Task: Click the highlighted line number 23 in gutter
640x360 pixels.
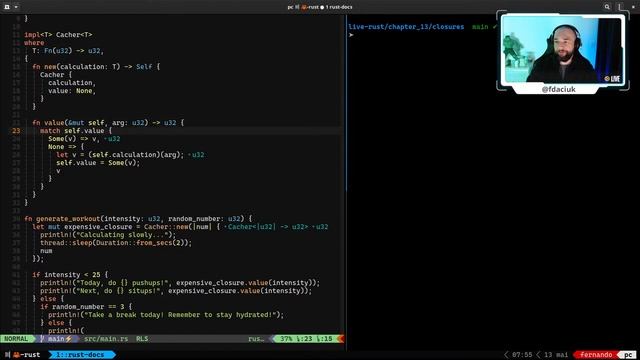Action: pyautogui.click(x=16, y=131)
